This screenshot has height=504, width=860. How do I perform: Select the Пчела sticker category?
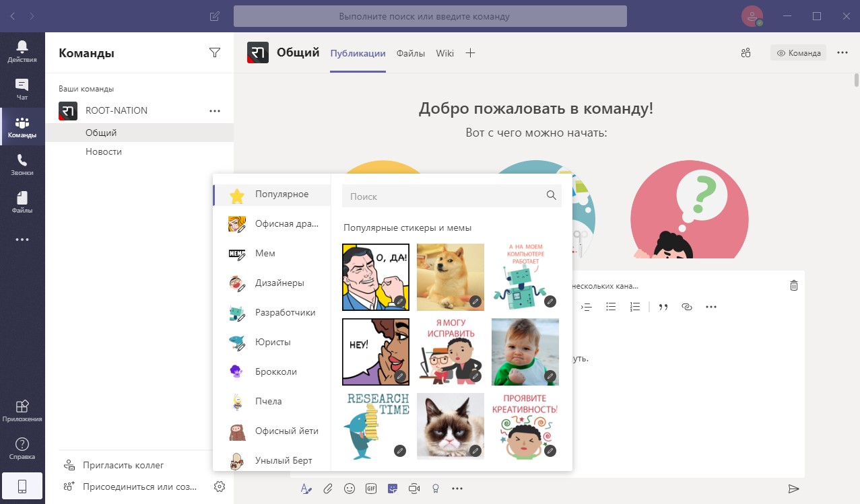pos(272,402)
